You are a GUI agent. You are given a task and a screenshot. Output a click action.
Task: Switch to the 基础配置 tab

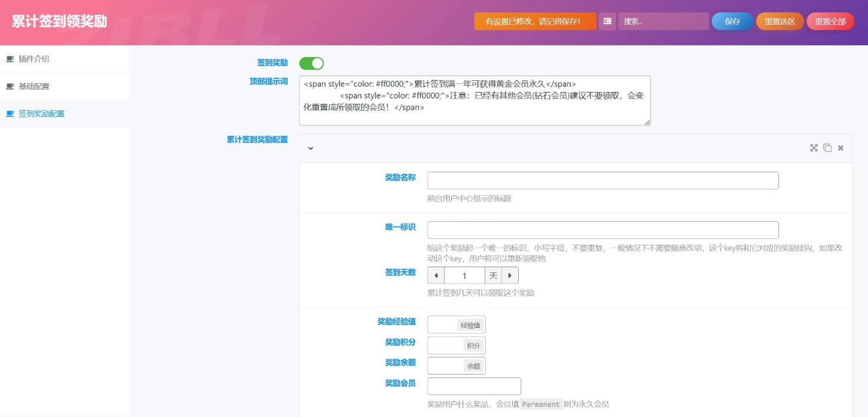point(34,86)
